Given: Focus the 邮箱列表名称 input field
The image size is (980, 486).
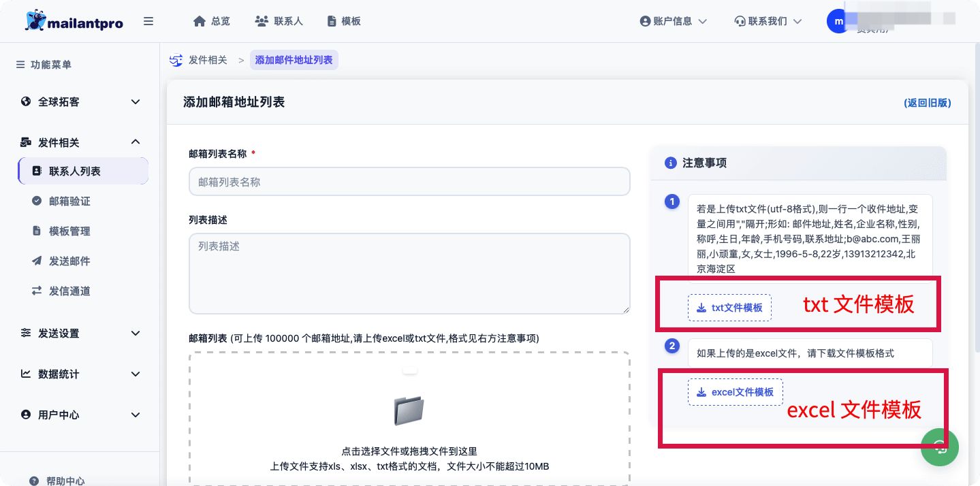Looking at the screenshot, I should (409, 182).
